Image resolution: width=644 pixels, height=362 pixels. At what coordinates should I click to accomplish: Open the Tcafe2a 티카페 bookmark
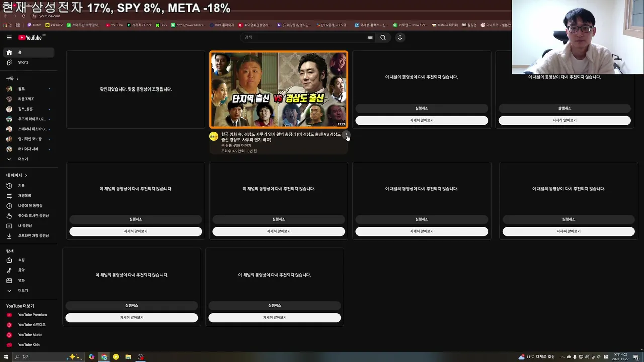click(445, 25)
